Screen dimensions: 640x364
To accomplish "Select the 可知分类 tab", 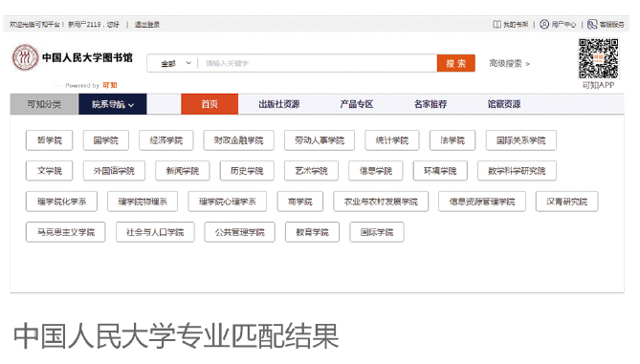I will click(x=44, y=104).
